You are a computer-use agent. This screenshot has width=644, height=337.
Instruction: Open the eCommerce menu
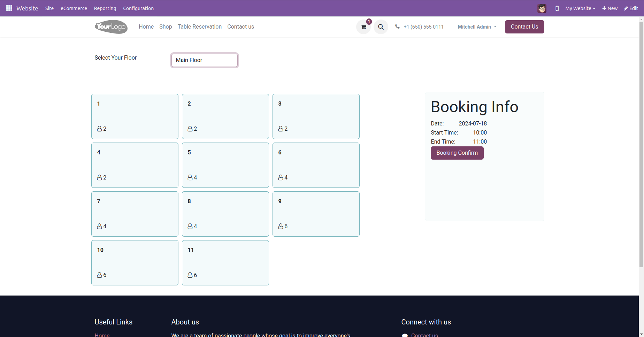(x=74, y=8)
